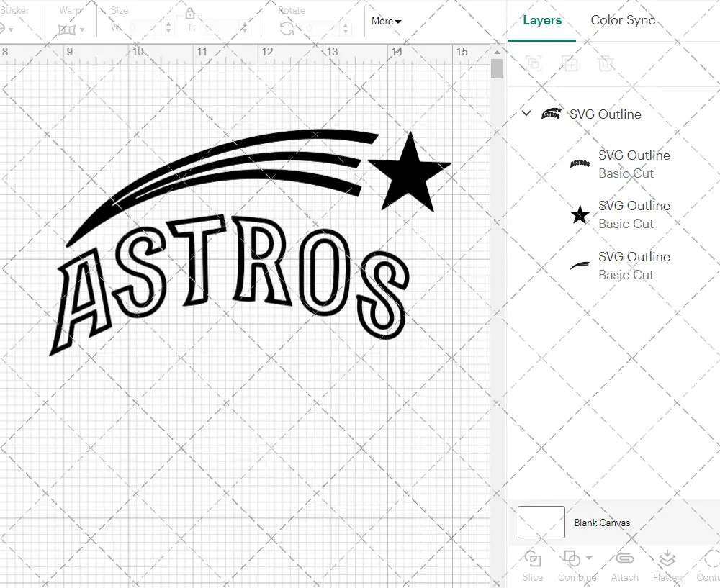Select the ASTROS outlined text on canvas
720x588 pixels.
pos(229,284)
